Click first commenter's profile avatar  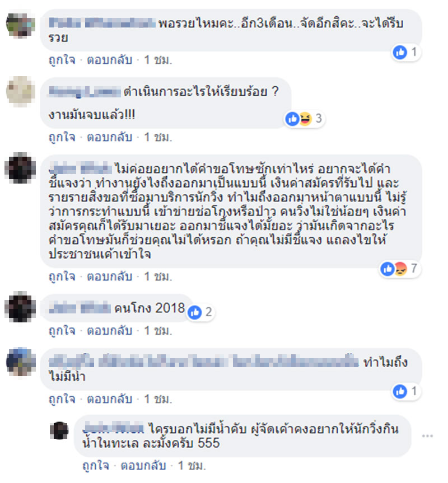(x=21, y=24)
